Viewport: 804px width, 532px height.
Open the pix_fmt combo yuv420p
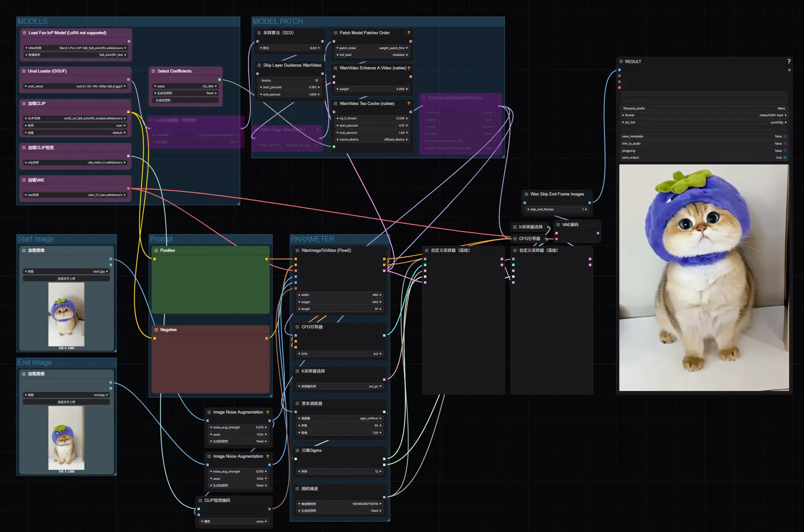(704, 123)
